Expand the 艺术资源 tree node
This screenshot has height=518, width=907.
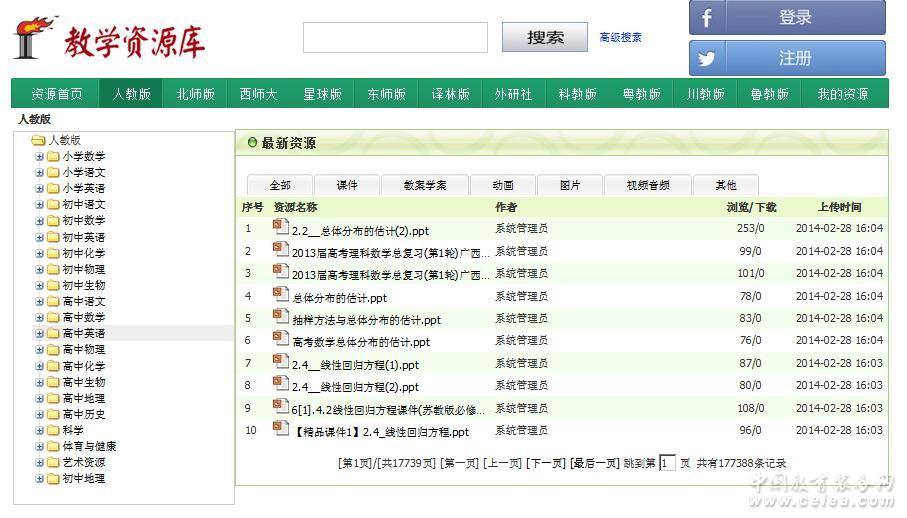[40, 462]
